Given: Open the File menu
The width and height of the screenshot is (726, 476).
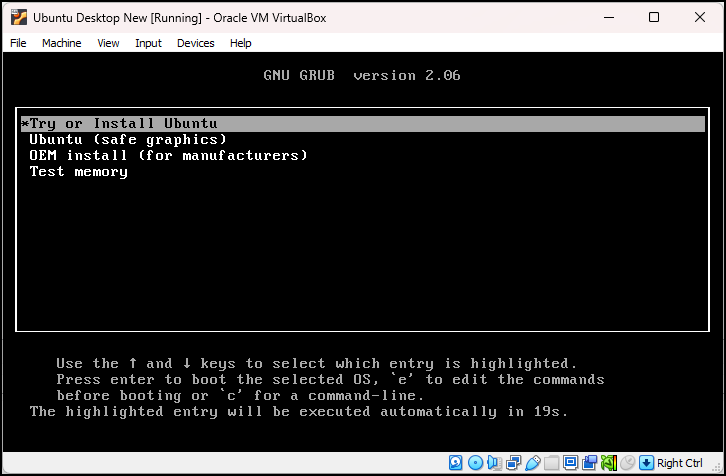Looking at the screenshot, I should pos(18,43).
